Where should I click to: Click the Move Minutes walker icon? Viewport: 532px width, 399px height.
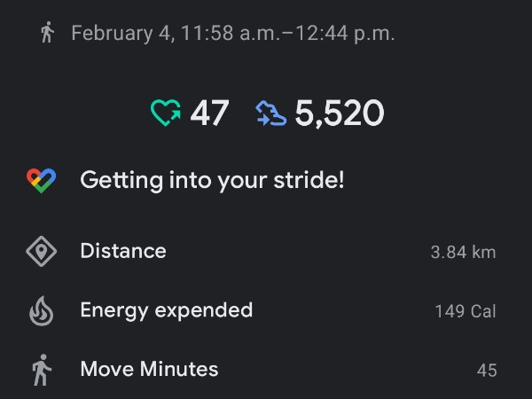coord(41,370)
